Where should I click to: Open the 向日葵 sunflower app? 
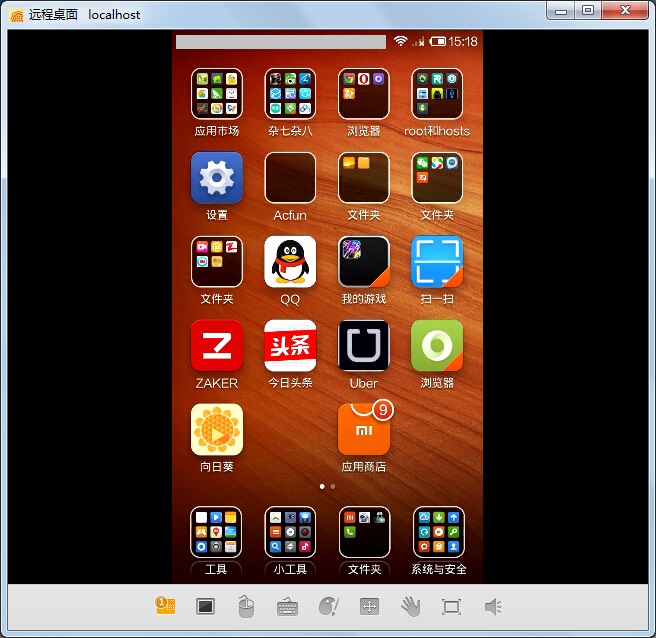point(217,430)
